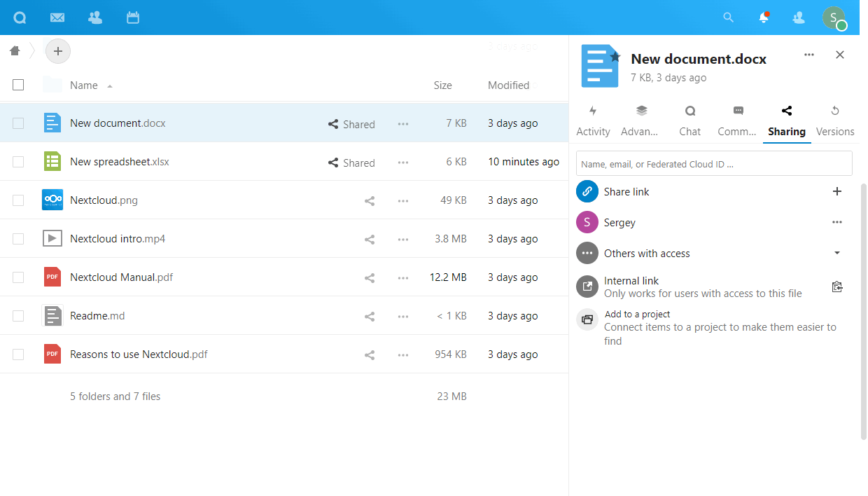Open share options menu for Sergey
868x496 pixels.
tap(836, 222)
